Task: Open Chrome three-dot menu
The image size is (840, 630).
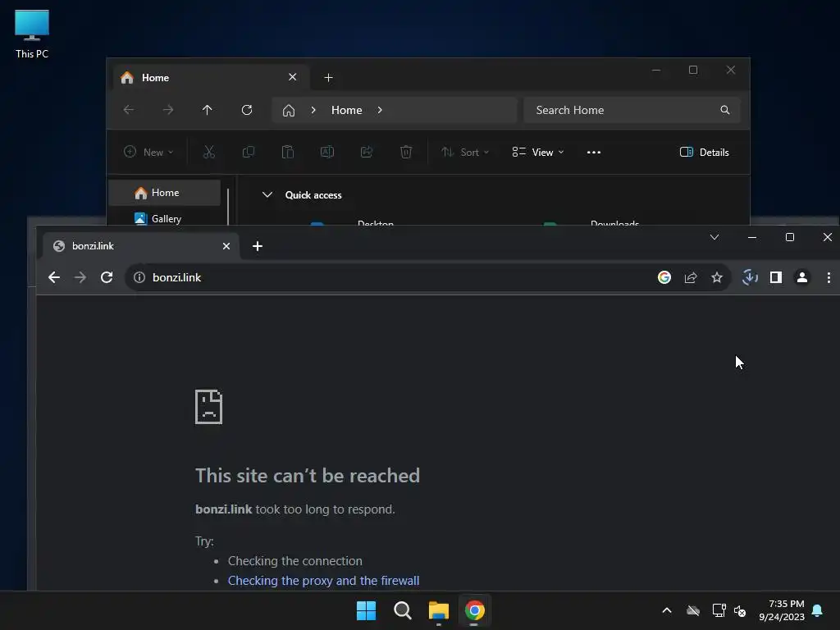Action: tap(829, 277)
